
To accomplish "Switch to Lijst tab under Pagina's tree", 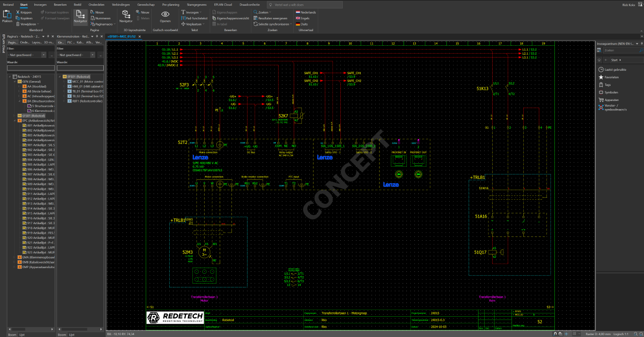I will [22, 334].
